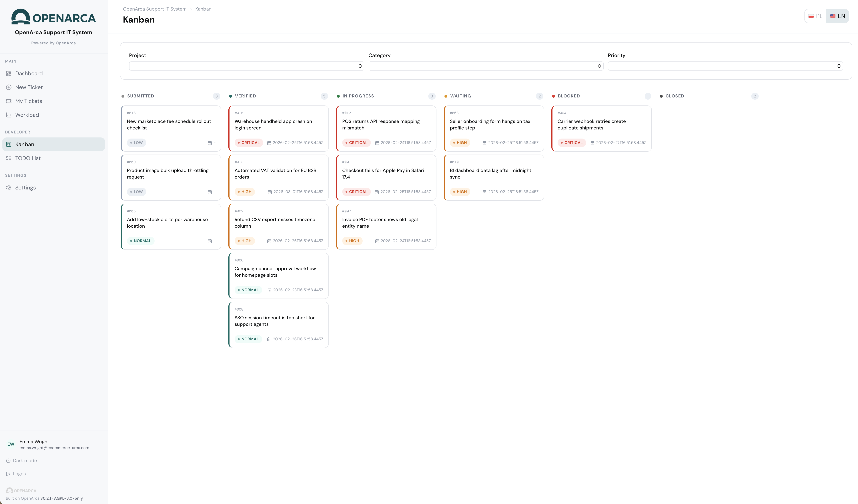Select the EN language tab

tap(838, 16)
